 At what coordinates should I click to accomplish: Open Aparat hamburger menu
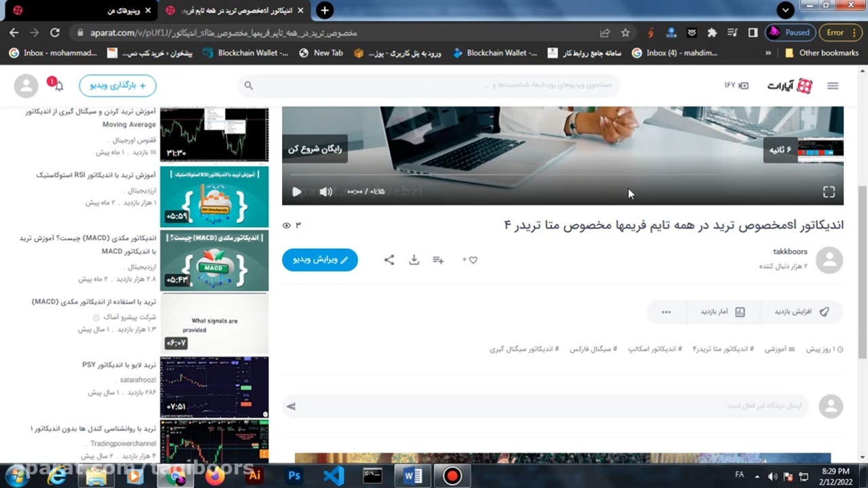(833, 85)
